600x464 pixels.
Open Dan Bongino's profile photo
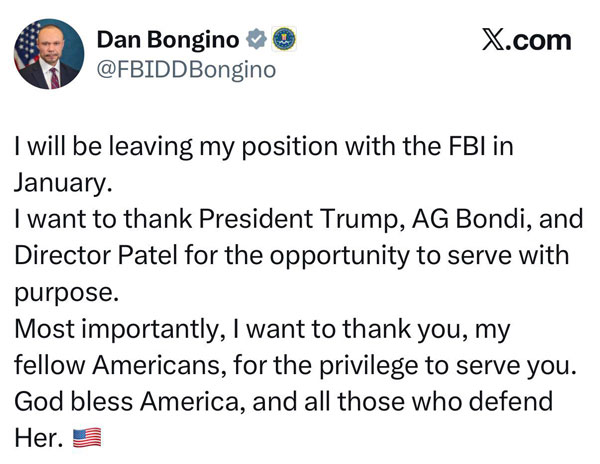click(x=49, y=53)
